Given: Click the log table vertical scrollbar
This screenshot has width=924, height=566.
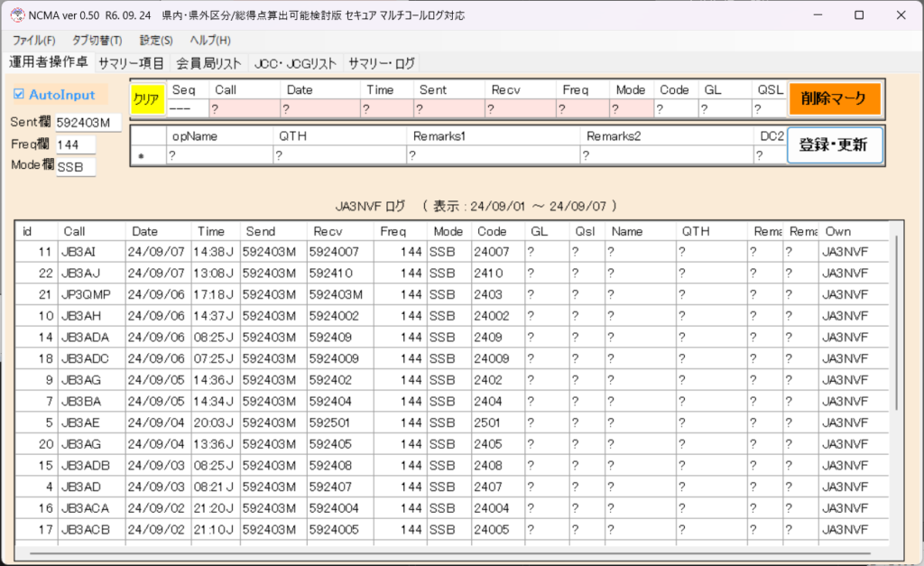Looking at the screenshot, I should (x=896, y=325).
